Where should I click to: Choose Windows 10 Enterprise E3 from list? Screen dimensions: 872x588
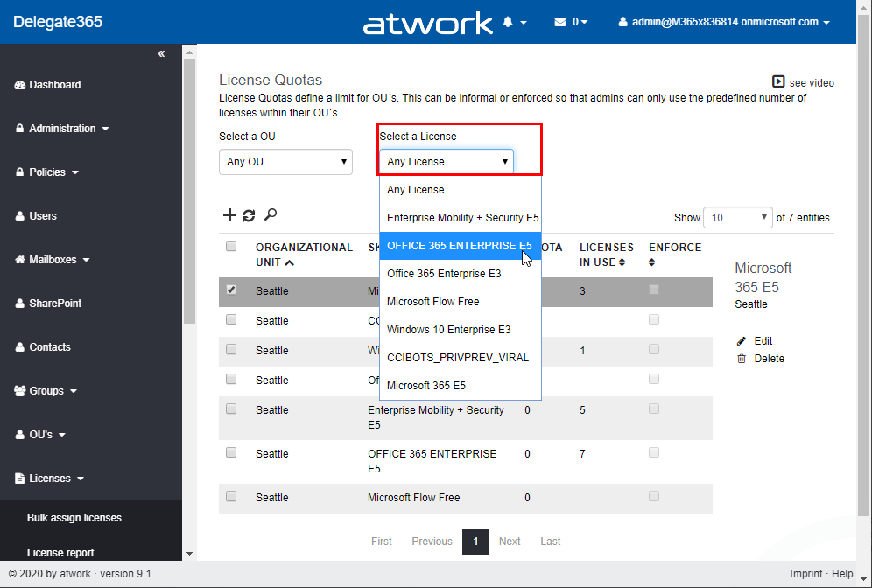[448, 330]
